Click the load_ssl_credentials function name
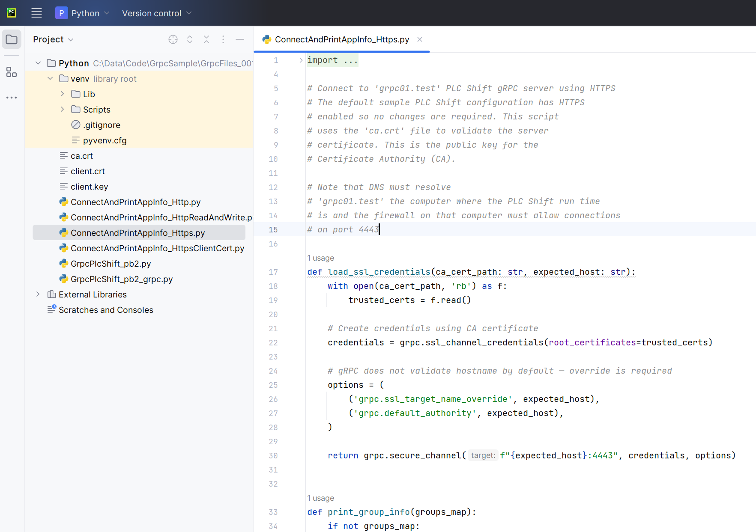756x532 pixels. 379,272
